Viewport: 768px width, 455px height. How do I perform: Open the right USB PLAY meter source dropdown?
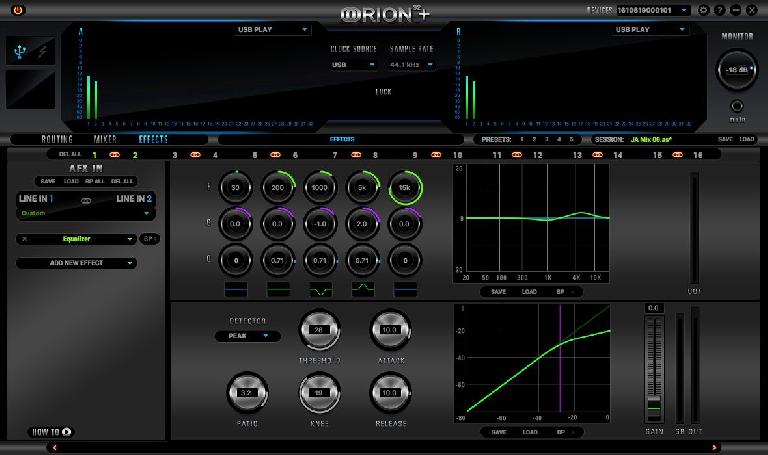[x=650, y=29]
